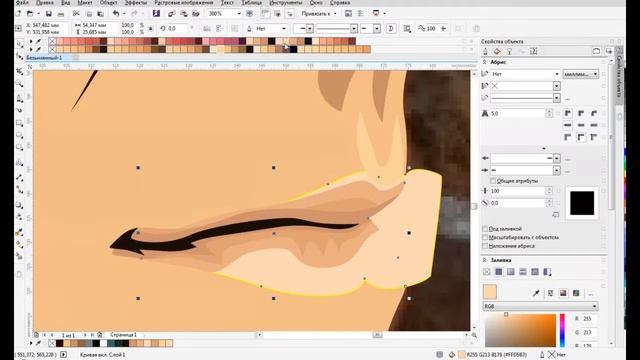Click the R value 255 field
This screenshot has height=360, width=640.
pyautogui.click(x=588, y=319)
